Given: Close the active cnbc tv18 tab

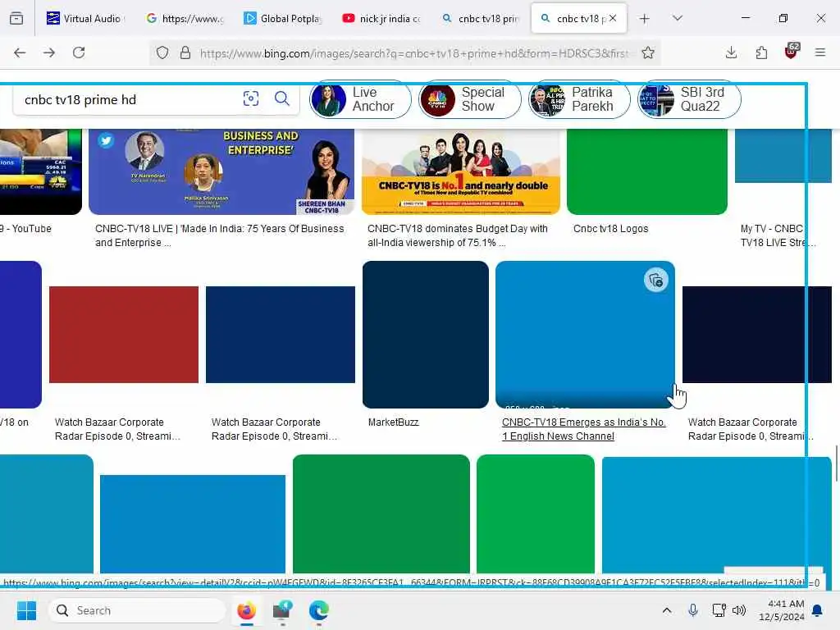Looking at the screenshot, I should (x=613, y=18).
